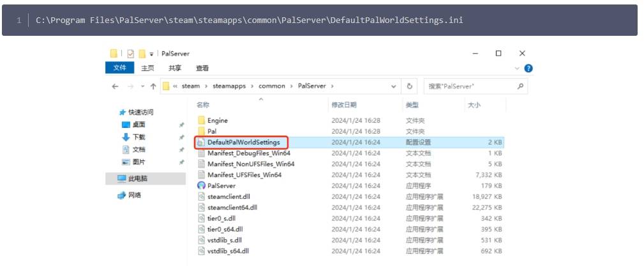
Task: Select 快速访问 in the navigation pane
Action: 140,112
